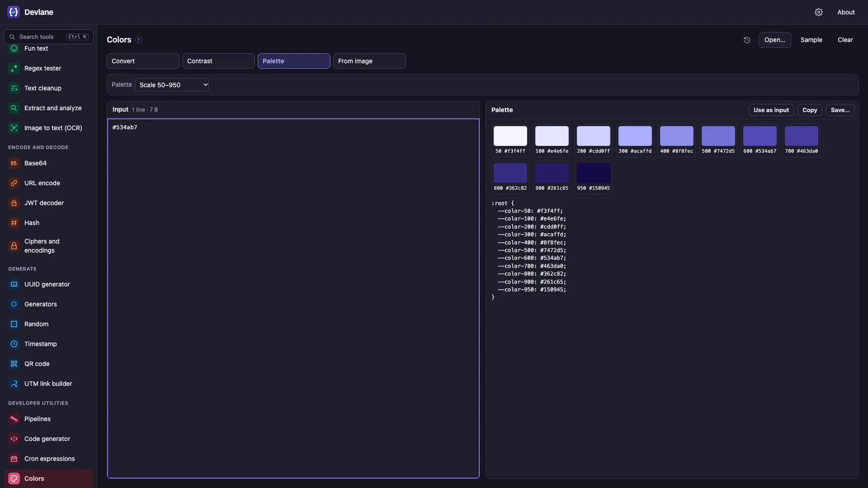Click the Save... button
868x488 pixels.
point(840,110)
